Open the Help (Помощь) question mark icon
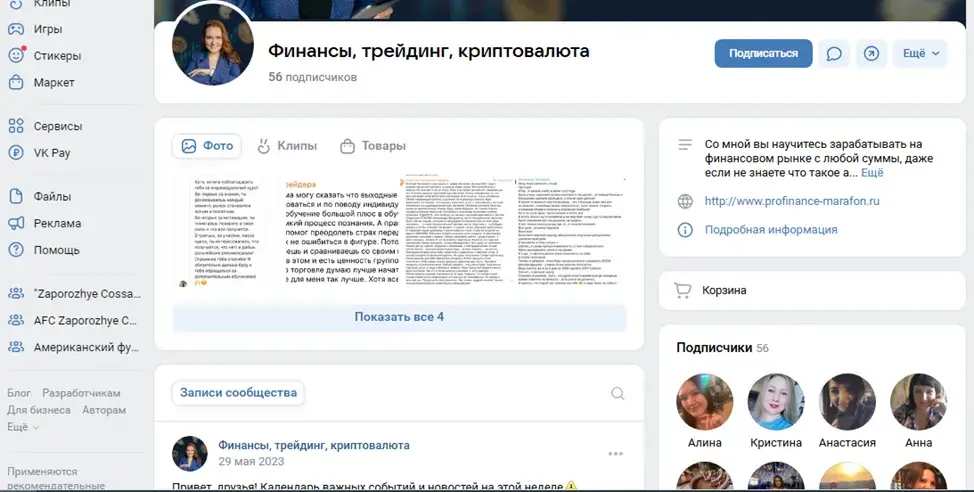 coord(16,250)
